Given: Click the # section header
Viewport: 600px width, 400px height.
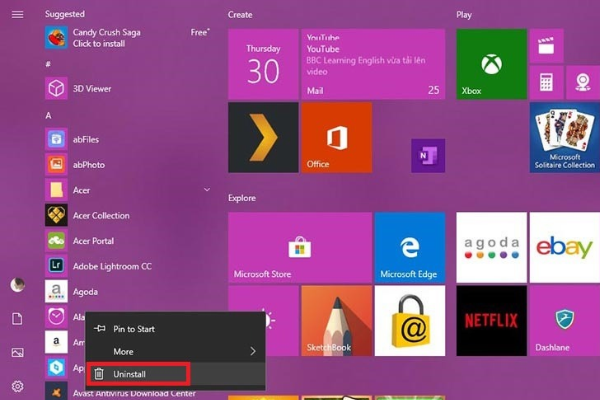Looking at the screenshot, I should pos(48,64).
